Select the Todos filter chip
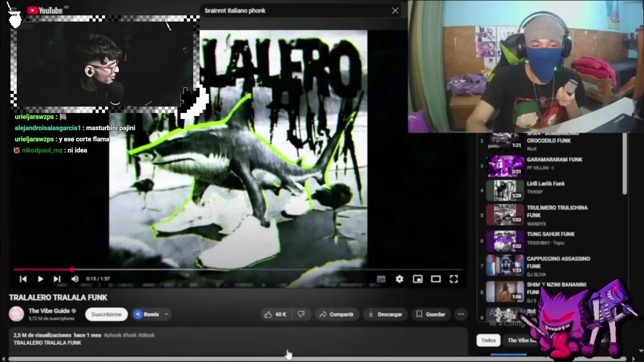This screenshot has width=644, height=362. pos(488,340)
